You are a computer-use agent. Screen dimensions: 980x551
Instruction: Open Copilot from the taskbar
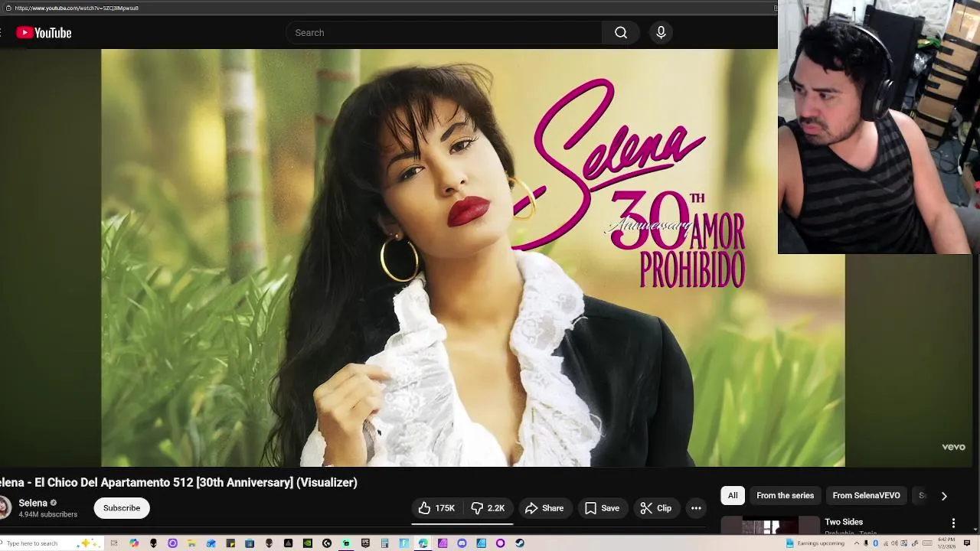pos(134,543)
